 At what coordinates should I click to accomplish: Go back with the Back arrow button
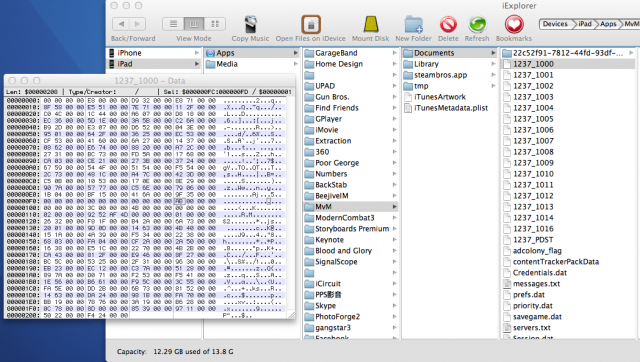tap(121, 24)
